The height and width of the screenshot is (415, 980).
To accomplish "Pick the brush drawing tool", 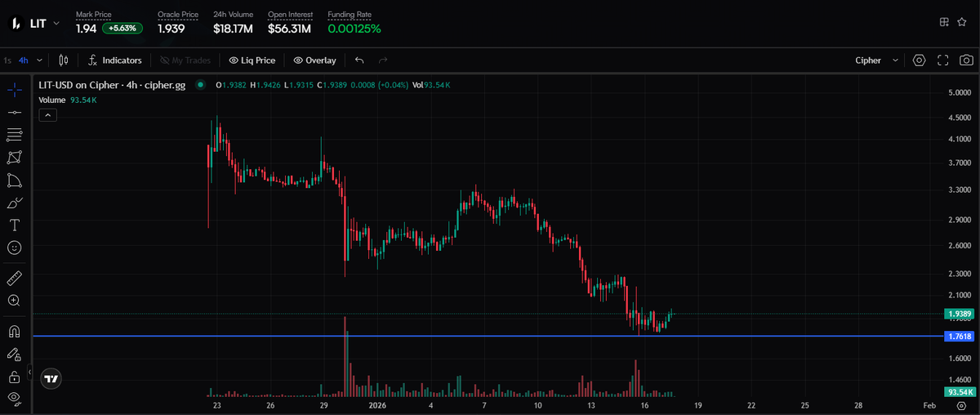I will pos(14,202).
